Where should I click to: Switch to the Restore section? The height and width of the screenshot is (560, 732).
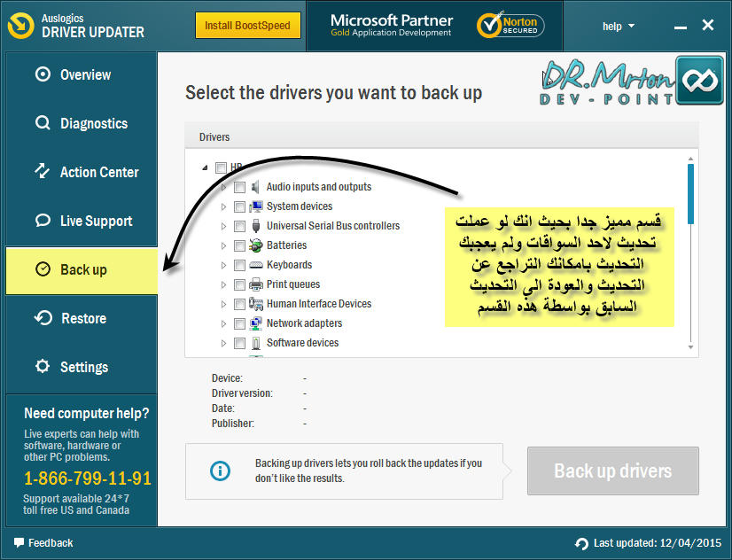82,318
